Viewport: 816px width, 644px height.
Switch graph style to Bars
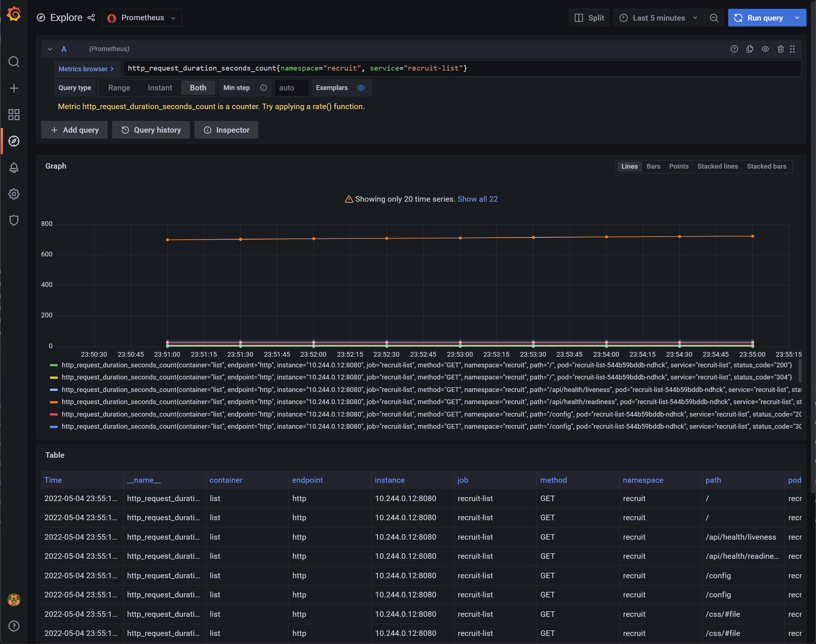point(653,166)
